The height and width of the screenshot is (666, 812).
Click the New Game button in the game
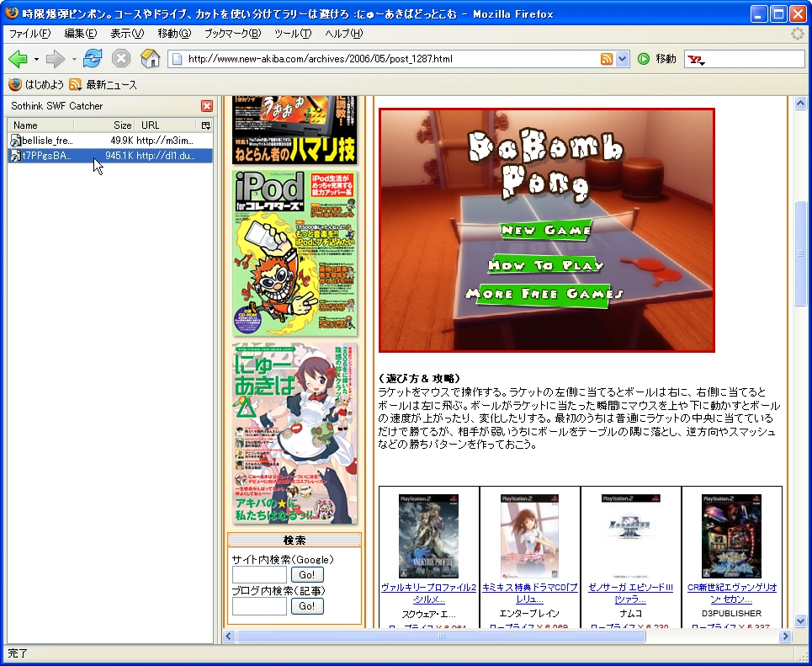546,230
